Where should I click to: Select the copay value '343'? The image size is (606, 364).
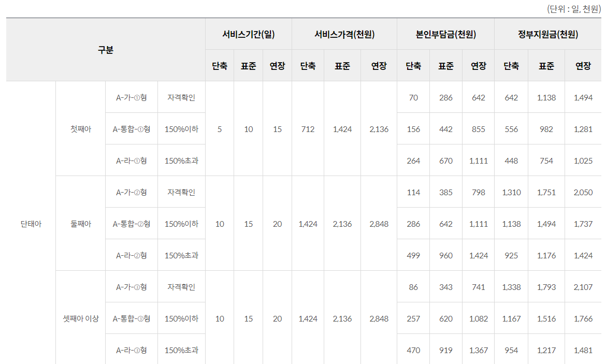tap(445, 287)
